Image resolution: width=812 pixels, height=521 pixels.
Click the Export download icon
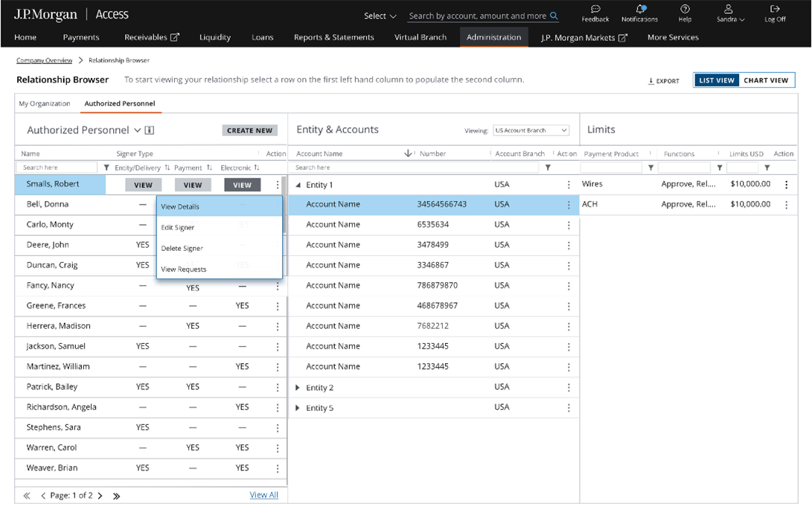tap(650, 80)
